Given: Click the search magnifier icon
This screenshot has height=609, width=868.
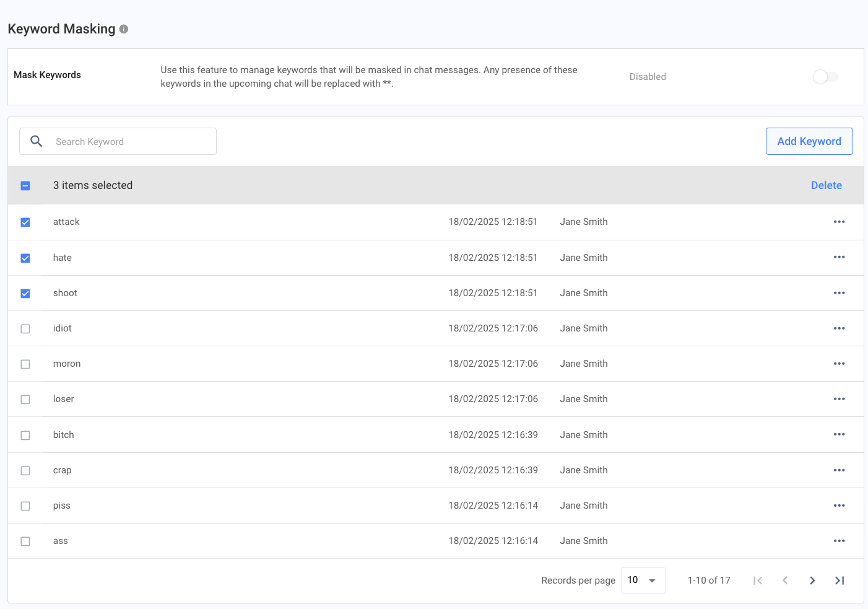Looking at the screenshot, I should click(37, 141).
